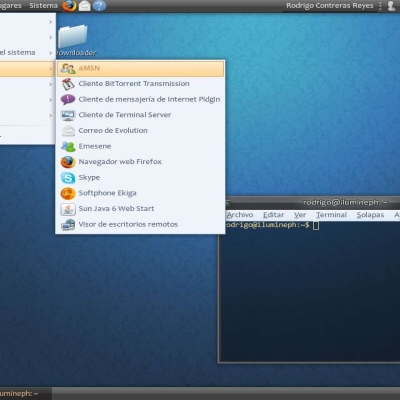Viewport: 400px width, 400px height.
Task: Click the Firefox icon next to Navegador web
Action: (68, 162)
